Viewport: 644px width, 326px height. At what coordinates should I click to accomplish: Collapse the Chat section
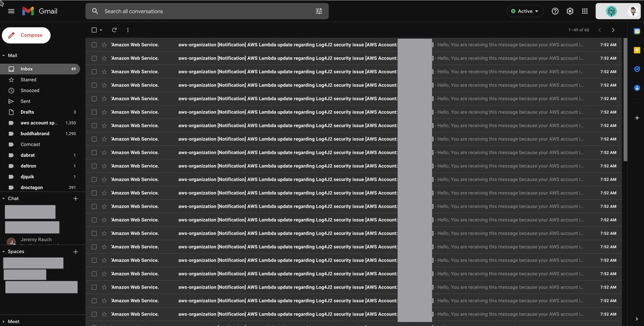tap(3, 198)
